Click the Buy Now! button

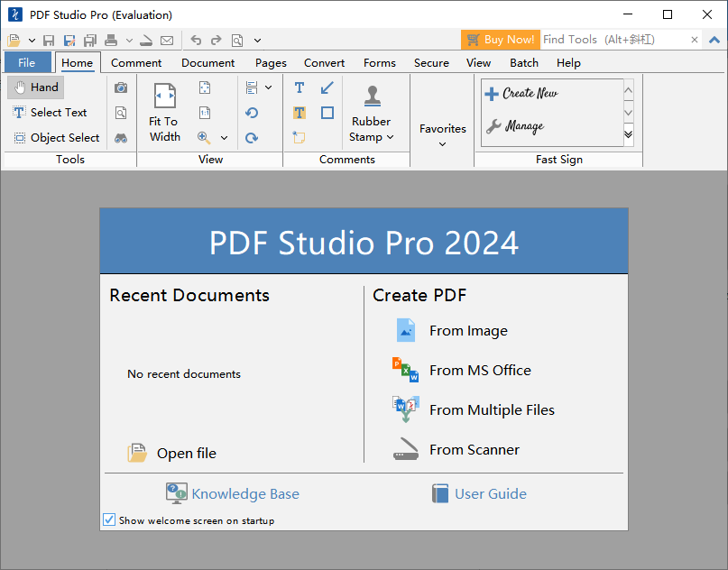501,40
